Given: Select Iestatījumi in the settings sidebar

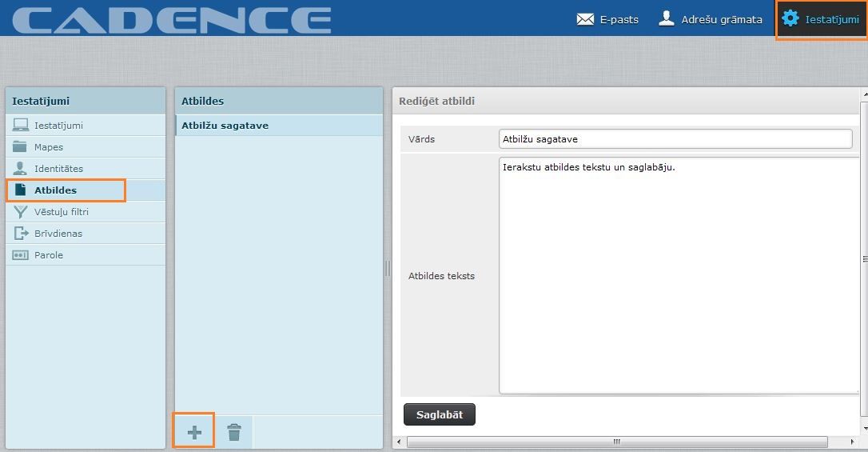Looking at the screenshot, I should click(x=58, y=126).
